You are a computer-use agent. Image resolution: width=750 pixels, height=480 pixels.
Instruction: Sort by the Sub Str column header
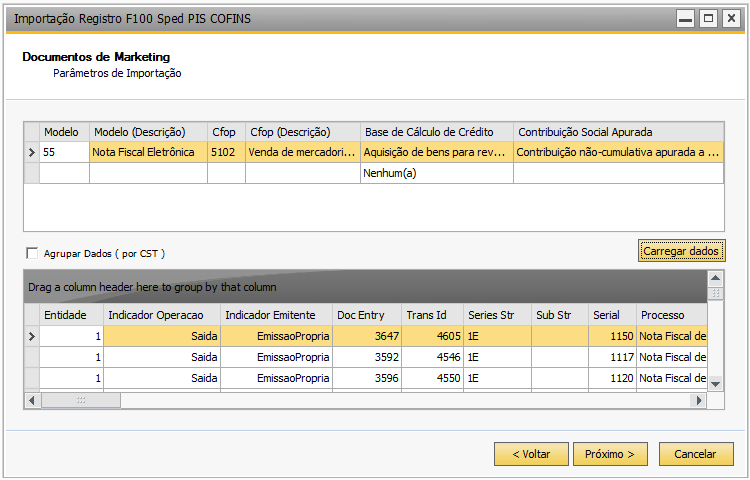pos(560,315)
